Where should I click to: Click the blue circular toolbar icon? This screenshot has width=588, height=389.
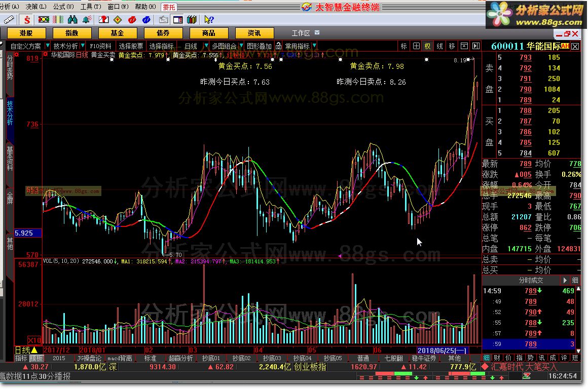(x=146, y=19)
